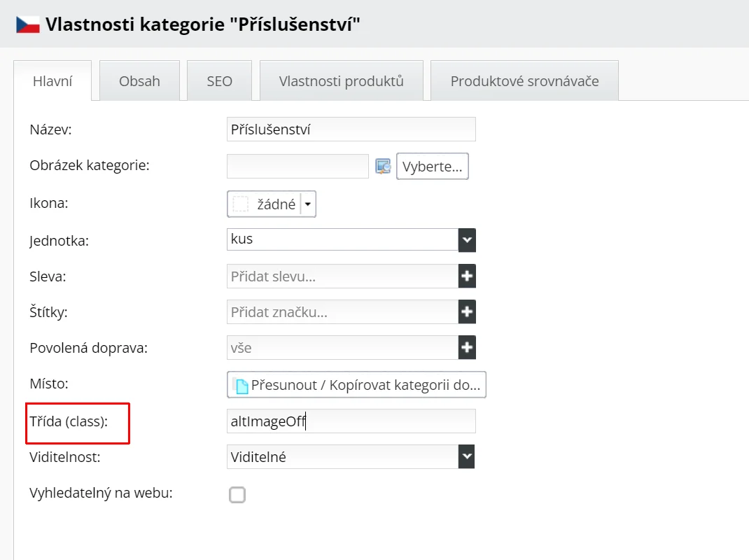
Task: Expand the Jednotka dropdown arrow
Action: [x=467, y=240]
